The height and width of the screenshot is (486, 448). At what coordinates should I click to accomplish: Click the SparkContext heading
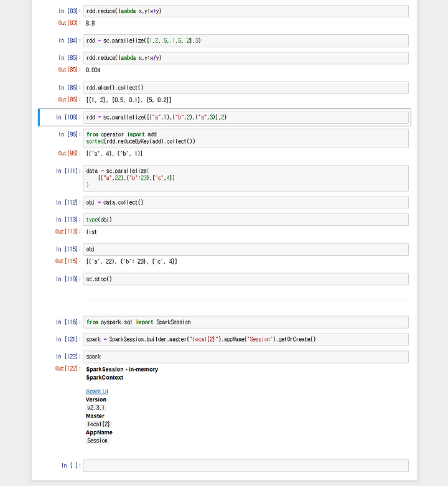click(x=105, y=378)
